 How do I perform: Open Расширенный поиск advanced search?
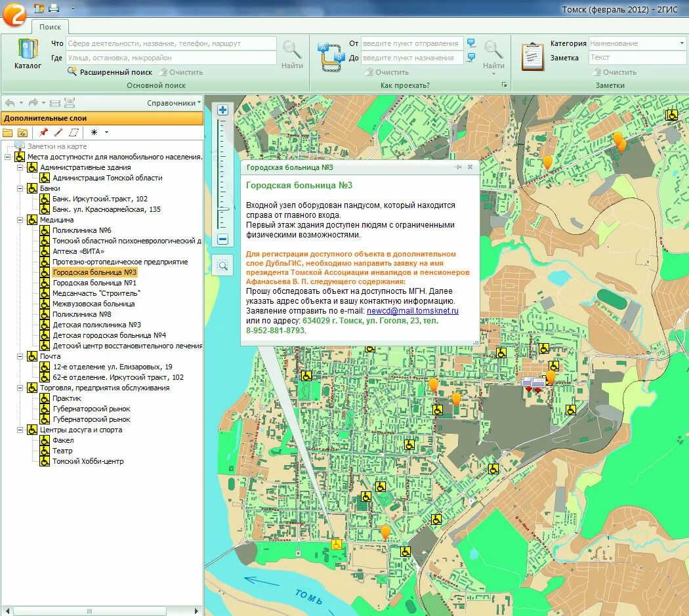pos(110,72)
